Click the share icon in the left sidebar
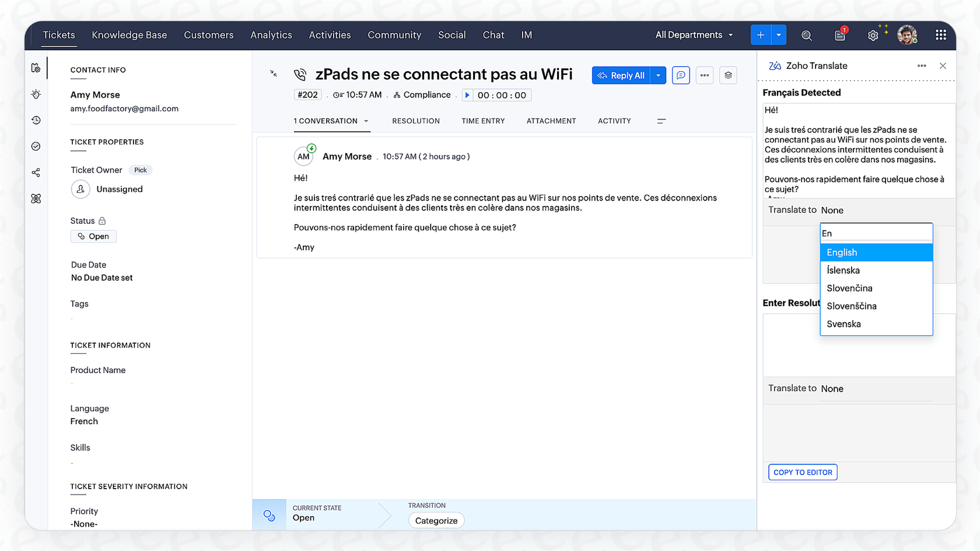This screenshot has height=551, width=980. pyautogui.click(x=36, y=172)
